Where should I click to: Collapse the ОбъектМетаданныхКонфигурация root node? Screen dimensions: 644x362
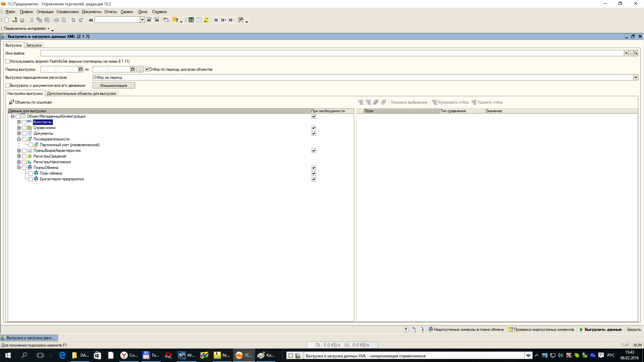click(x=13, y=116)
